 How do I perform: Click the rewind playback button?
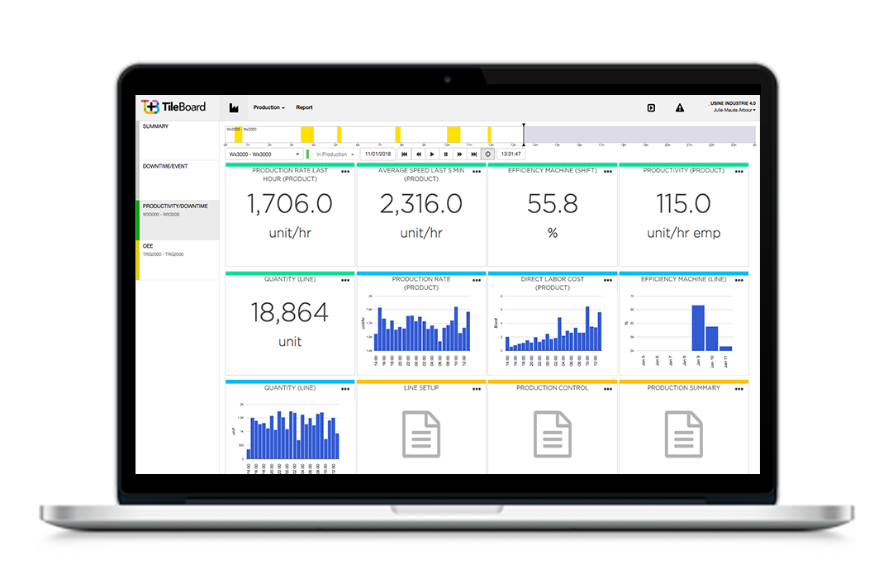coord(419,154)
